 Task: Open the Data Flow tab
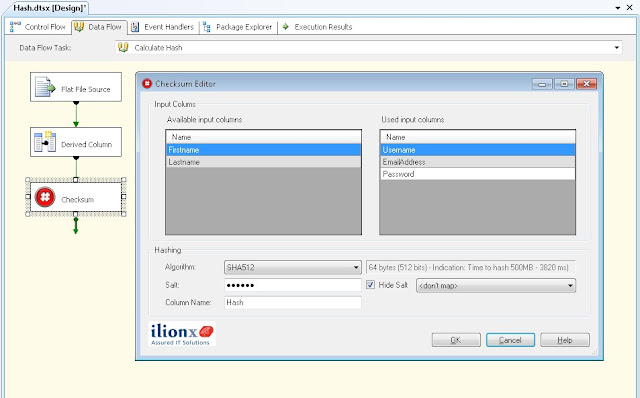click(99, 27)
